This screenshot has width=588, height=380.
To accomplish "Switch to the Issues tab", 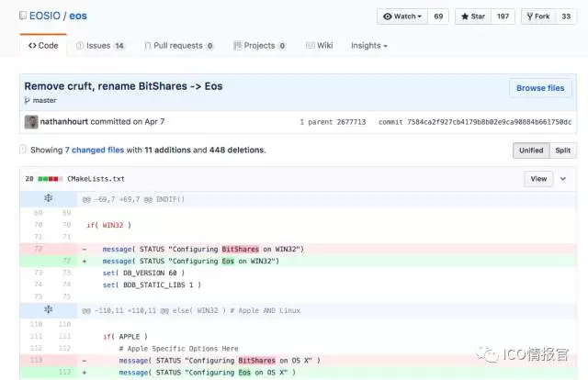I will coord(100,46).
